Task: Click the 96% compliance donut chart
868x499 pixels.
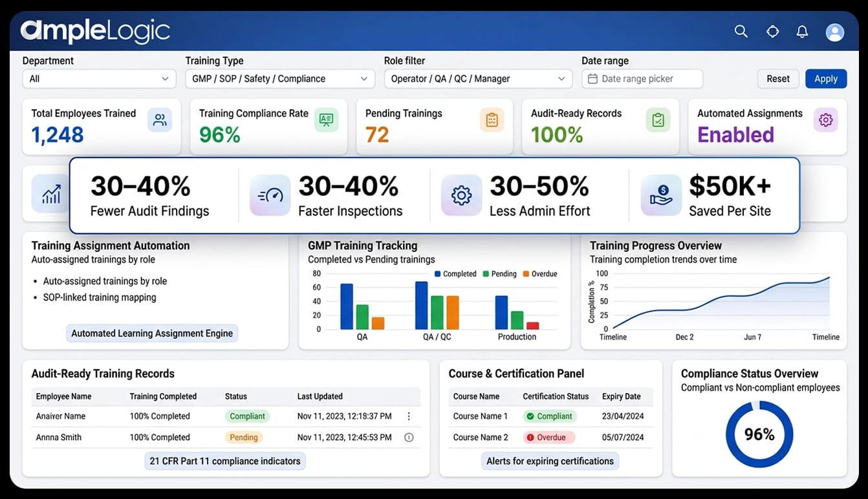Action: (759, 434)
